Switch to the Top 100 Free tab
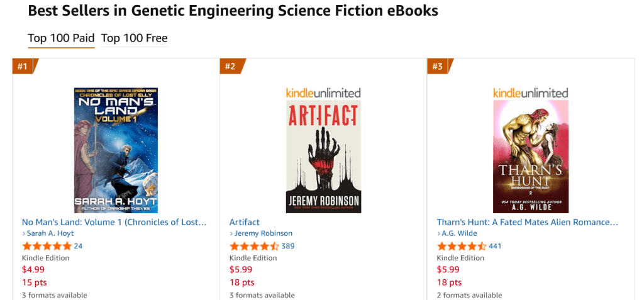 coord(134,38)
